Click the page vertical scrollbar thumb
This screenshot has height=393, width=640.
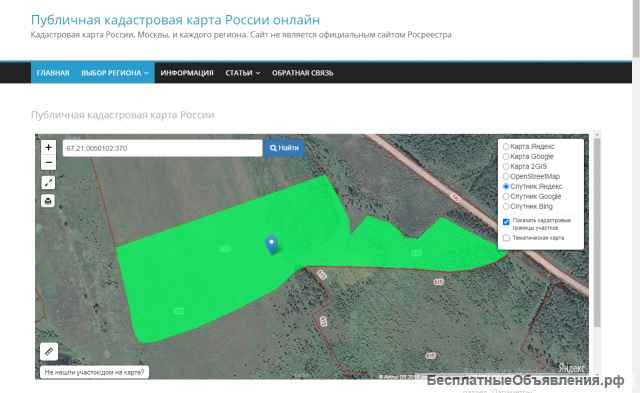(x=636, y=29)
